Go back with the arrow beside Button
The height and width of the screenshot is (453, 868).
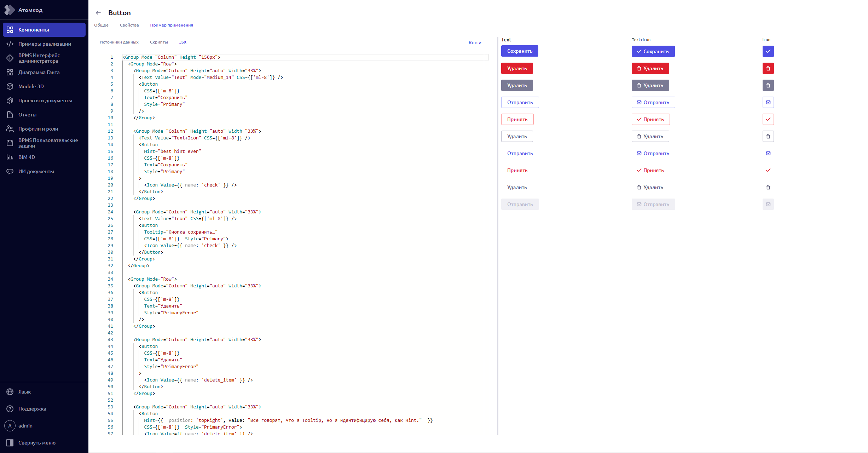click(98, 13)
